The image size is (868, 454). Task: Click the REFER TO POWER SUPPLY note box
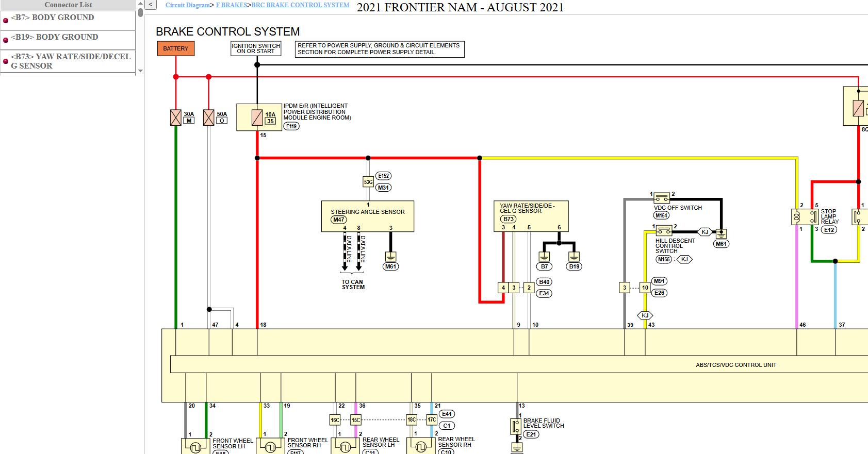coord(380,49)
